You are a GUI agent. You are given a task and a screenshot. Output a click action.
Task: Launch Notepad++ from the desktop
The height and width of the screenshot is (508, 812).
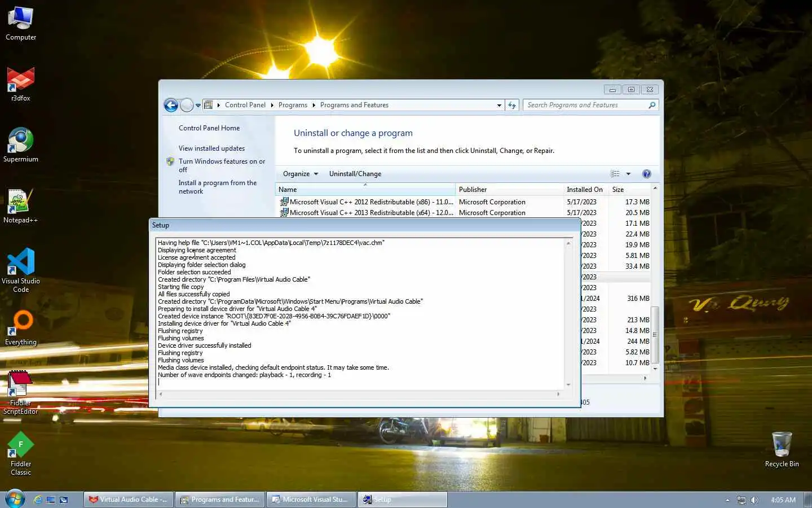21,207
